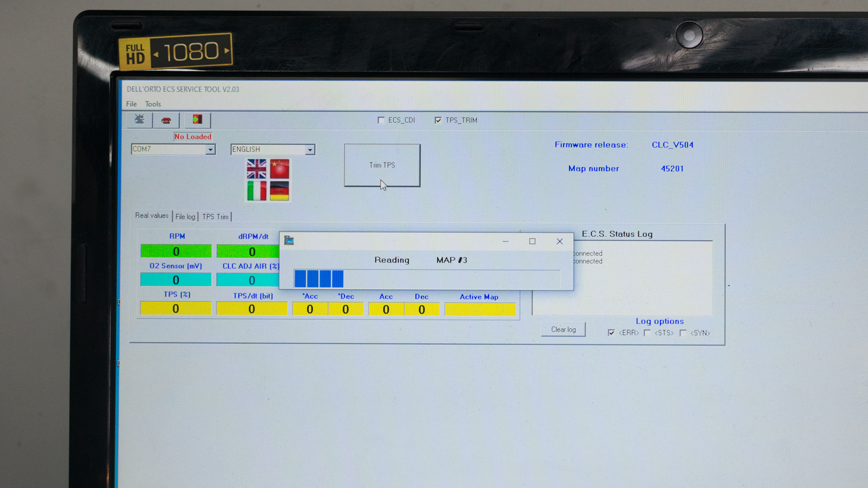Open the COM7 port dropdown
The image size is (868, 488).
pos(210,150)
